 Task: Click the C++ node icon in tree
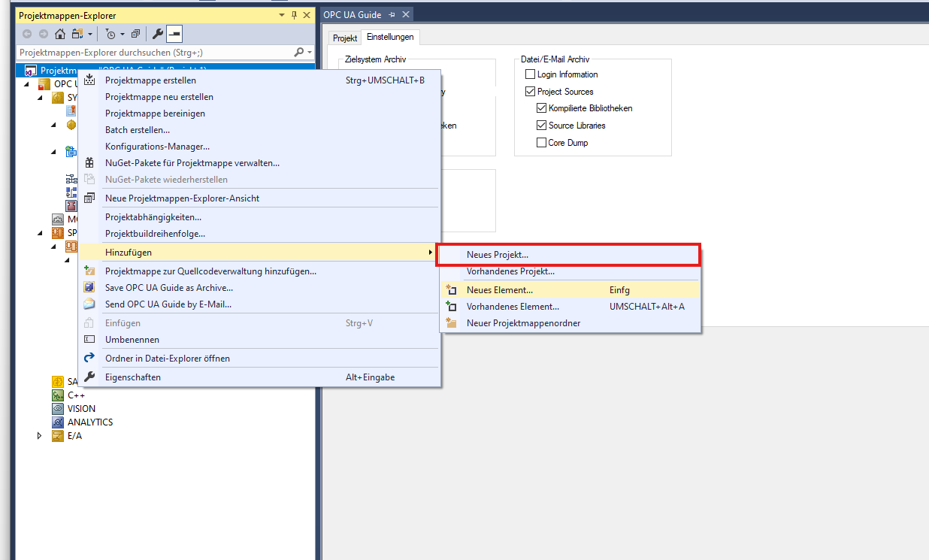point(58,395)
